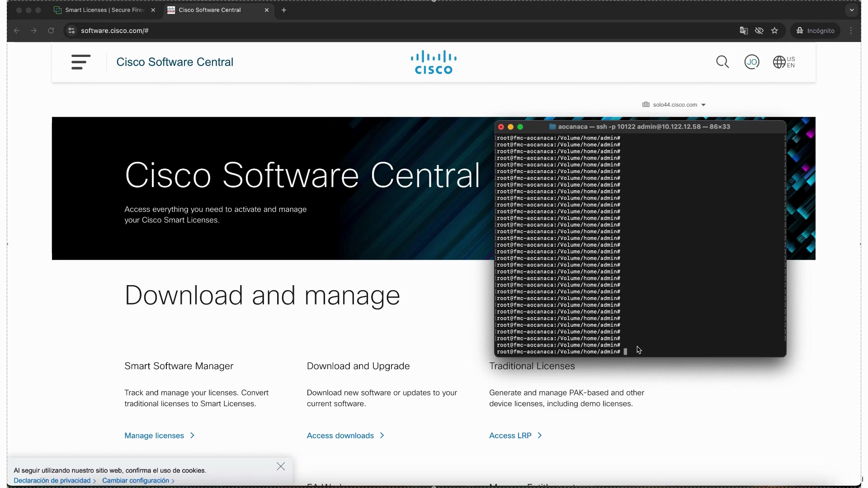Open Cambiar configuración cookie link
Viewport: 868px width, 488px height.
click(x=138, y=481)
